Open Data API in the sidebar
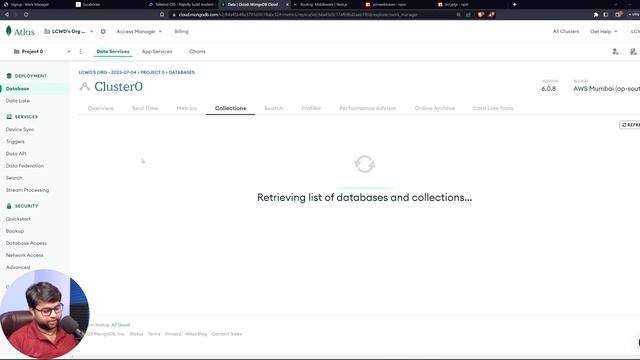 [x=16, y=154]
